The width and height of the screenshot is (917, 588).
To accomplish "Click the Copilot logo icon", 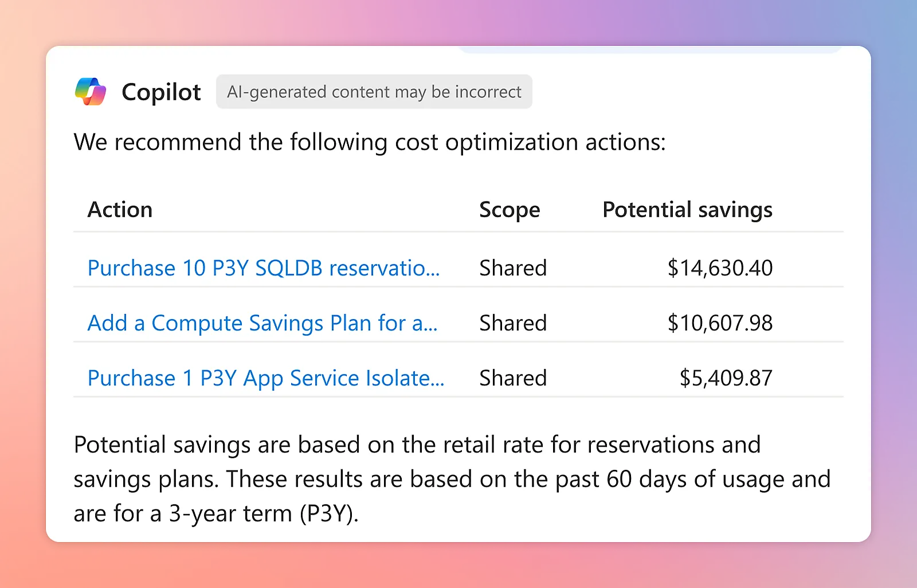I will (91, 92).
